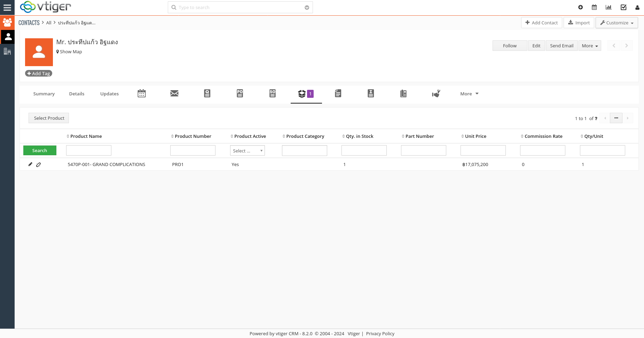Screen dimensions: 644x338
Task: Edit the GRAND COMPLICATIONS product via pencil icon
Action: (30, 164)
